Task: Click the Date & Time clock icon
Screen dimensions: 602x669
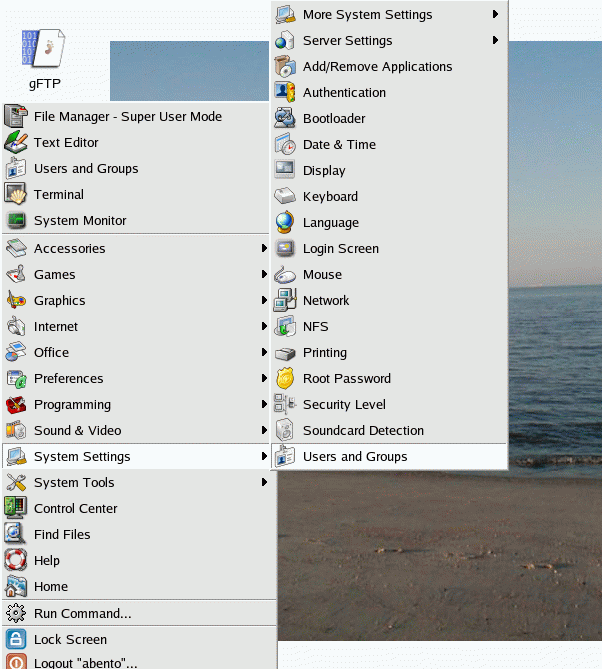Action: pos(285,144)
